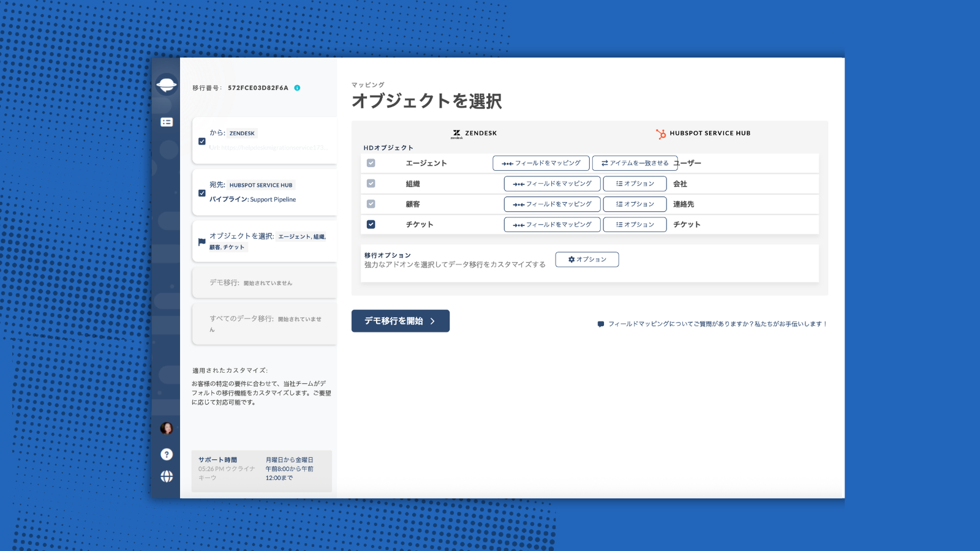Open the globe language icon
This screenshot has width=980, height=551.
(x=166, y=476)
